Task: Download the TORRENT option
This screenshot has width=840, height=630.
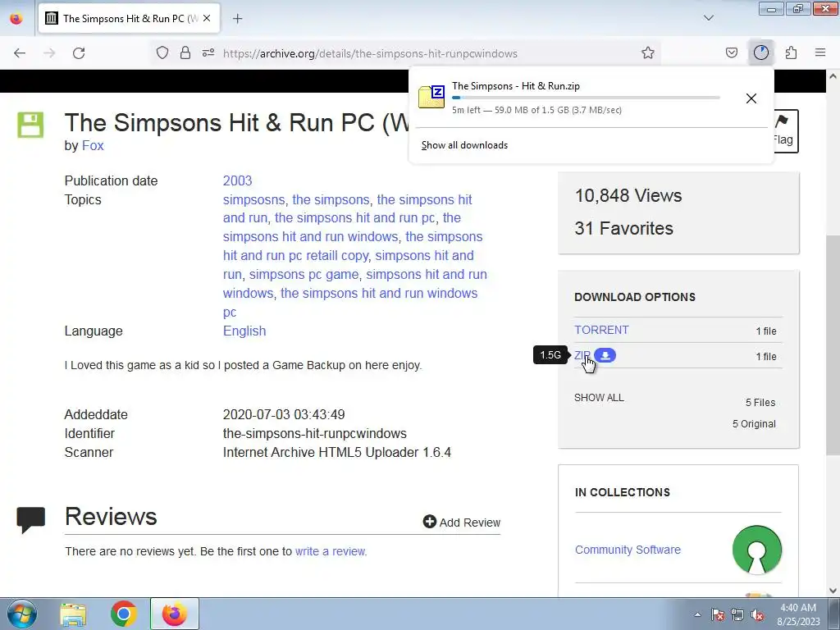Action: pos(601,330)
